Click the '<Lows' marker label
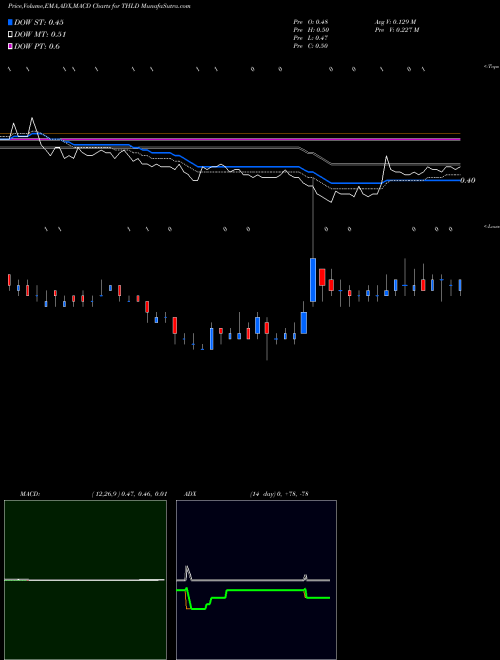This screenshot has height=660, width=500. click(x=492, y=226)
